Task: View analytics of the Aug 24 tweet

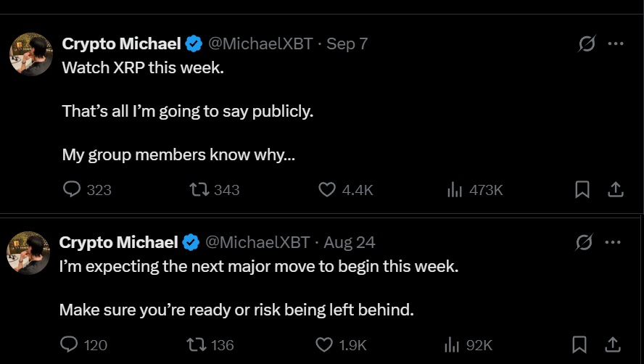Action: 452,344
